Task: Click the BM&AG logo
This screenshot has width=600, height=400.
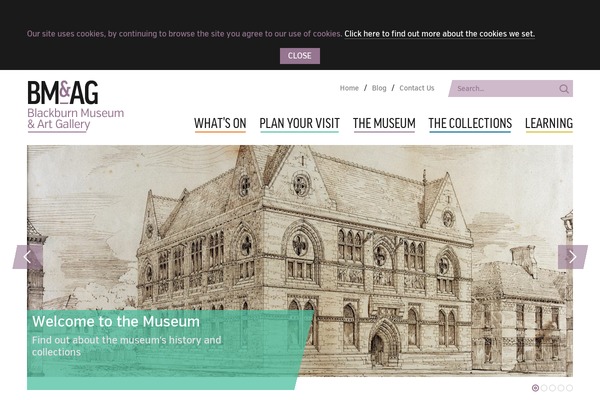Action: (x=76, y=106)
